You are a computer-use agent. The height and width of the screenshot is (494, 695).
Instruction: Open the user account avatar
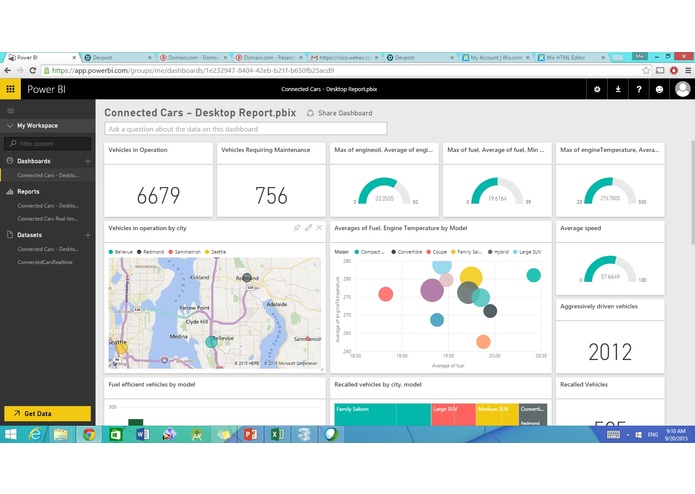(x=683, y=89)
